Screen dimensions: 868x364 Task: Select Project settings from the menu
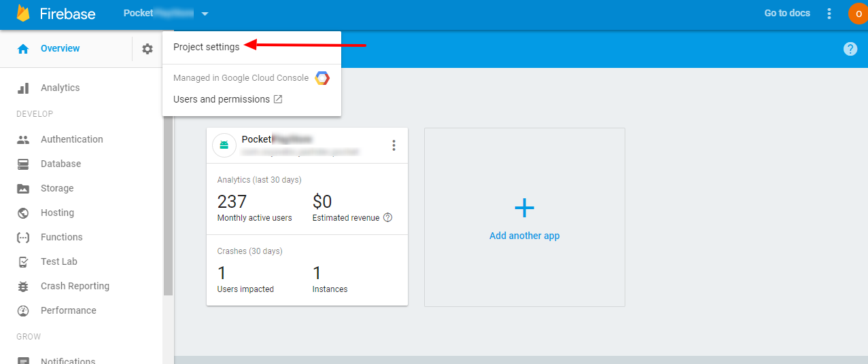[x=207, y=47]
